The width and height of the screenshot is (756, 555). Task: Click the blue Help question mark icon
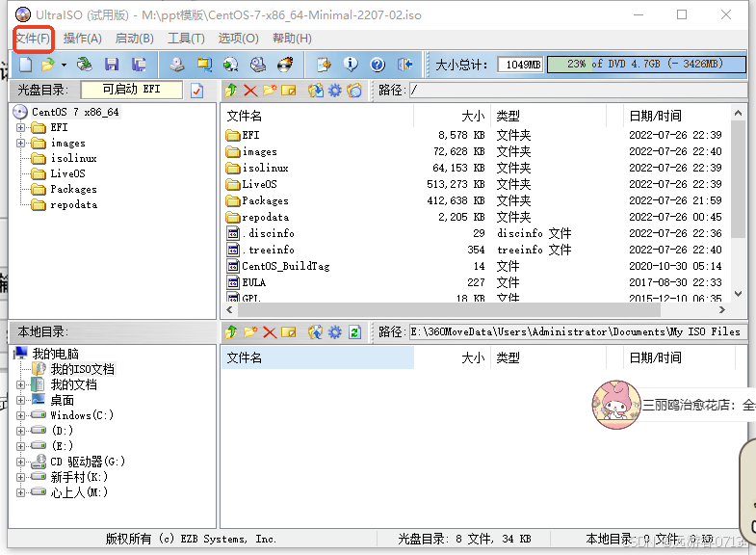click(x=378, y=65)
